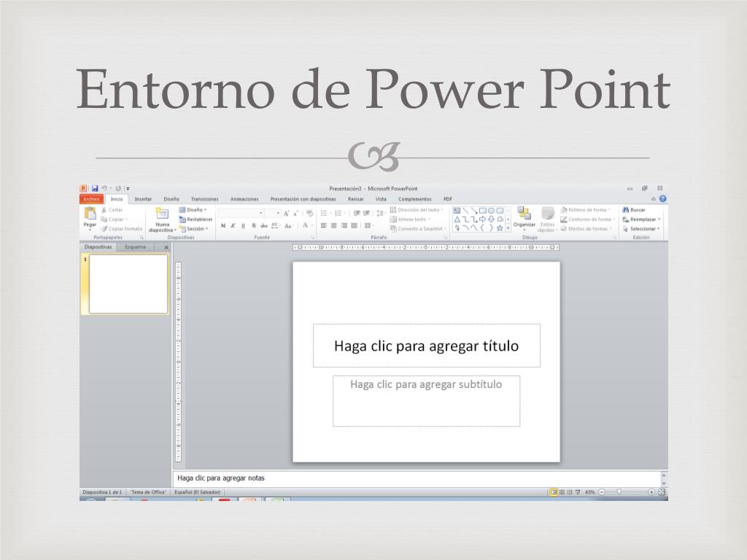747x560 pixels.
Task: Click Restablecer in the Diapositivas group
Action: click(x=196, y=219)
